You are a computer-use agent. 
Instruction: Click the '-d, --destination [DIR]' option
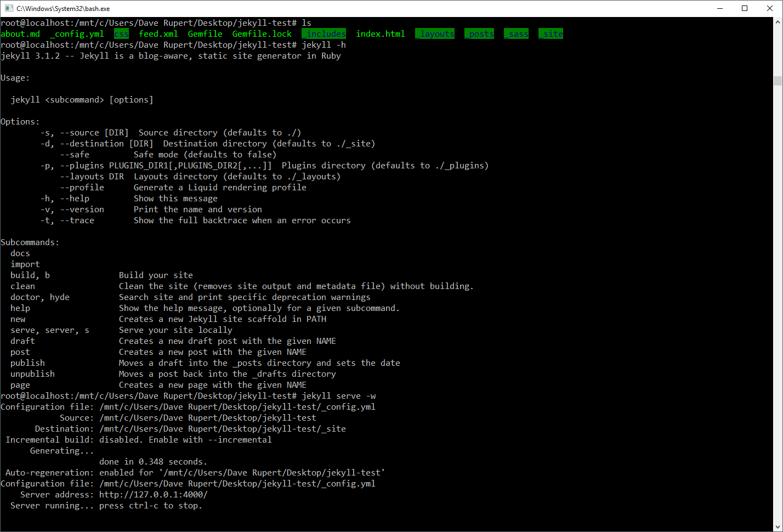click(97, 144)
